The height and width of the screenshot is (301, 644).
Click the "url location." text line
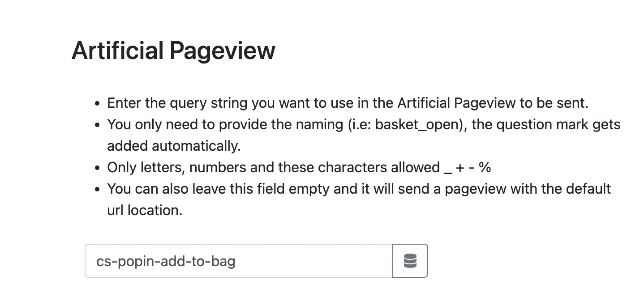pyautogui.click(x=145, y=210)
